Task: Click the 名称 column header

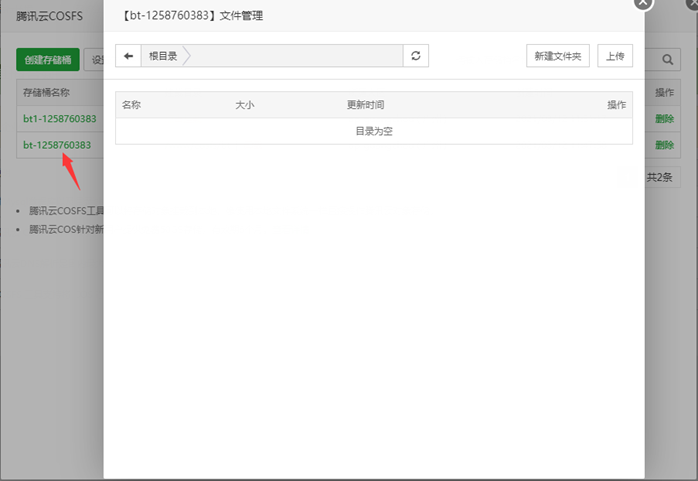Action: coord(131,105)
